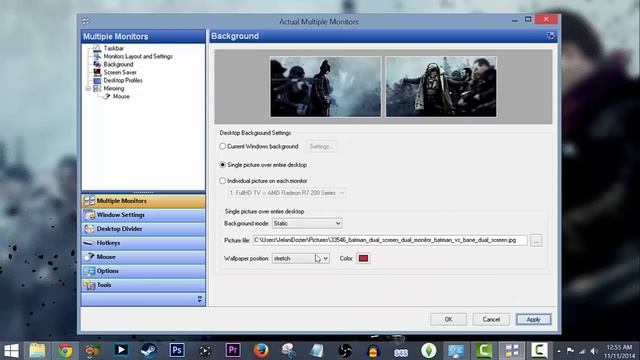Open the Hotkeys section
The image size is (640, 360).
(x=143, y=243)
